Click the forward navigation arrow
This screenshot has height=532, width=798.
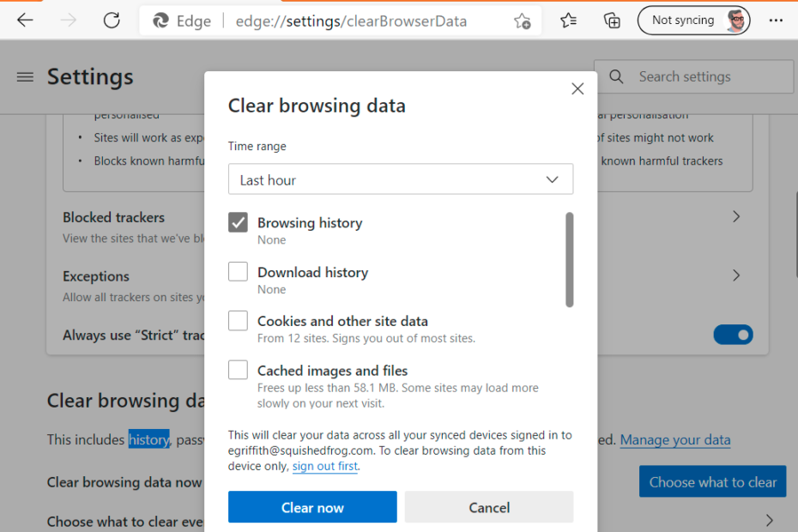pyautogui.click(x=69, y=21)
